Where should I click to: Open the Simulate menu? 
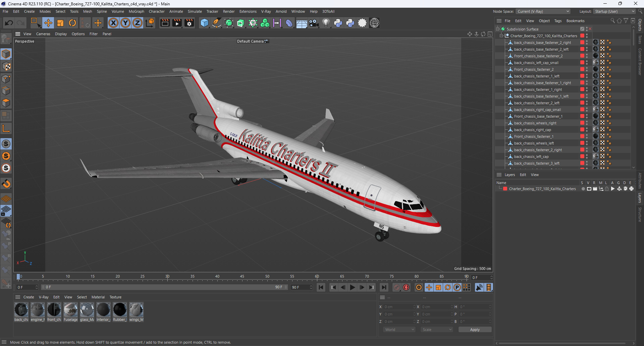(x=195, y=11)
